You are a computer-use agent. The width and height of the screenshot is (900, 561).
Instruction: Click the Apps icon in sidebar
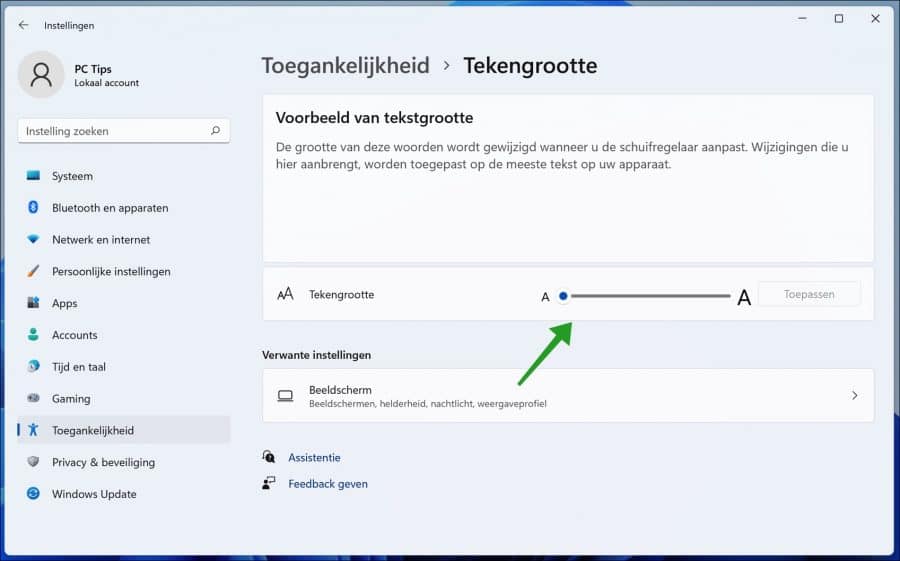pyautogui.click(x=33, y=303)
